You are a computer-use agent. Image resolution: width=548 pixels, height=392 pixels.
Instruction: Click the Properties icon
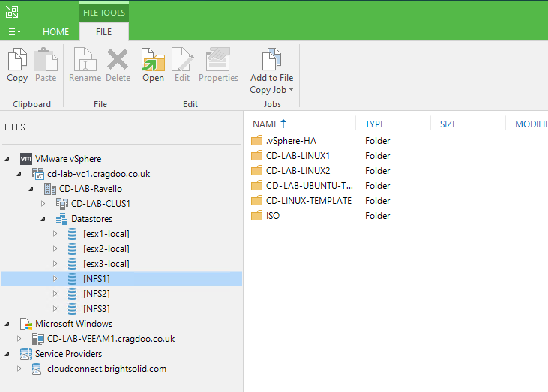218,59
